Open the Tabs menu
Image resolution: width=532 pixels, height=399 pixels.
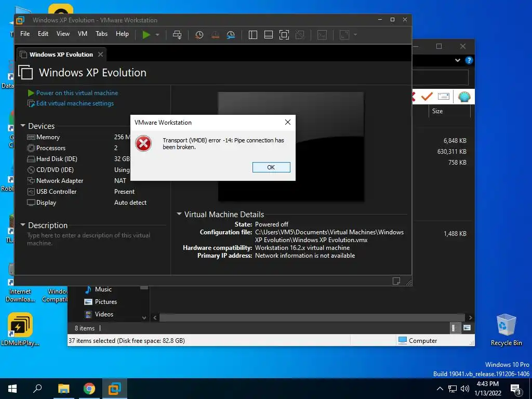(x=101, y=34)
